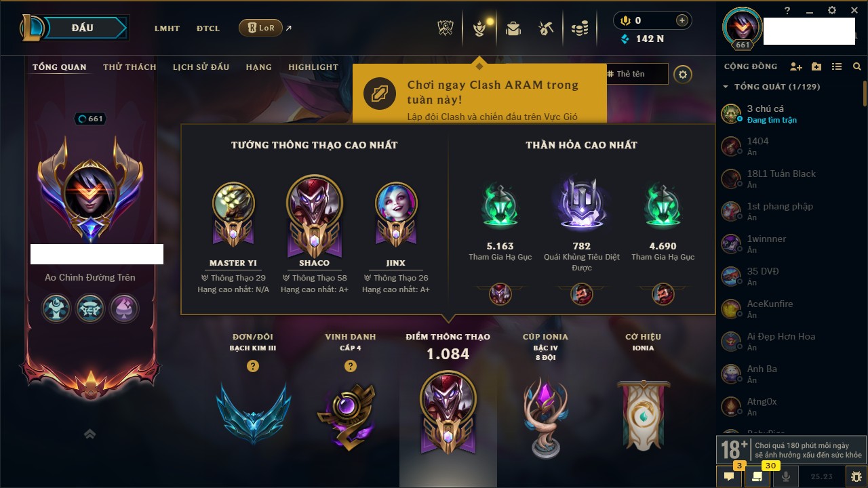Viewport: 868px width, 488px height.
Task: Open the Loot hextech crafting icon
Action: (x=546, y=28)
